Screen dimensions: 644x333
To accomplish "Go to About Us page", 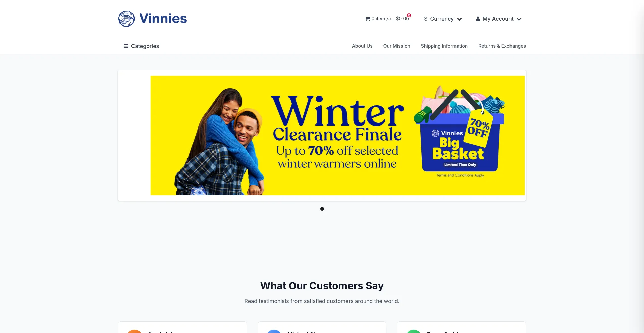I will tap(362, 46).
